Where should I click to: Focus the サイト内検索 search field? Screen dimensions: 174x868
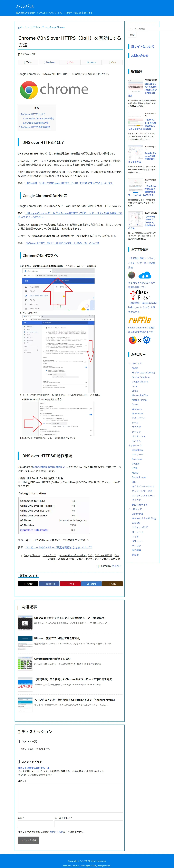coord(151,29)
